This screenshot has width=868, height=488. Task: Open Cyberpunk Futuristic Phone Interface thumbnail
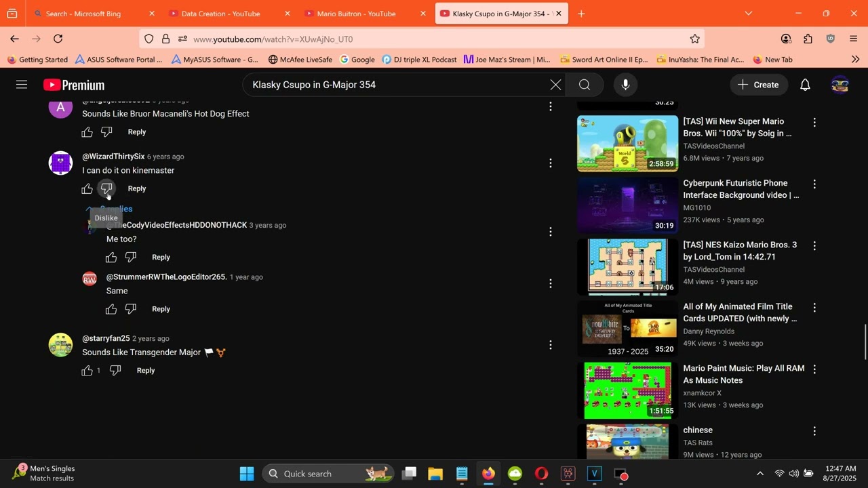pos(627,205)
